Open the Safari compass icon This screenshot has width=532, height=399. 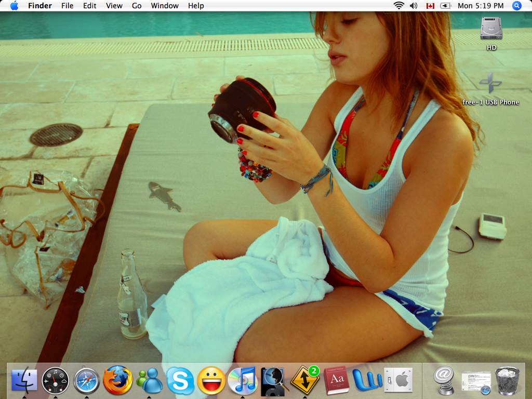(87, 381)
